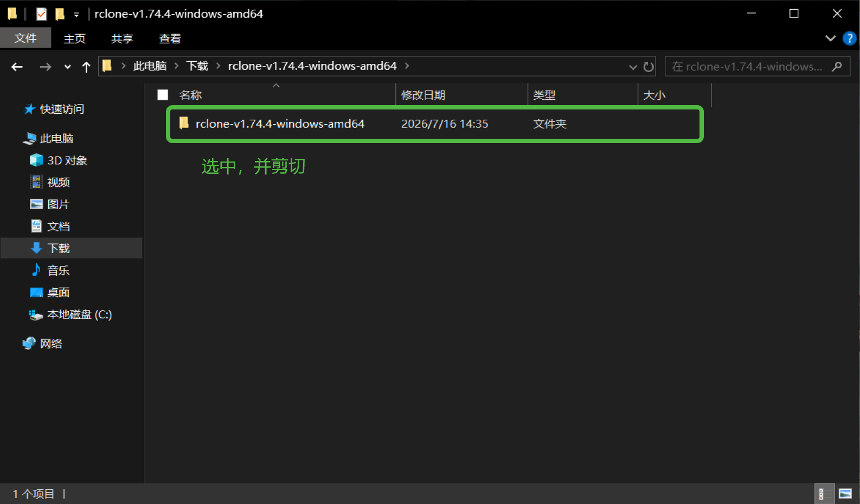Click rclone-v1.74.4-windows-amd64 breadcrumb in address bar
Image resolution: width=860 pixels, height=504 pixels.
coord(312,66)
